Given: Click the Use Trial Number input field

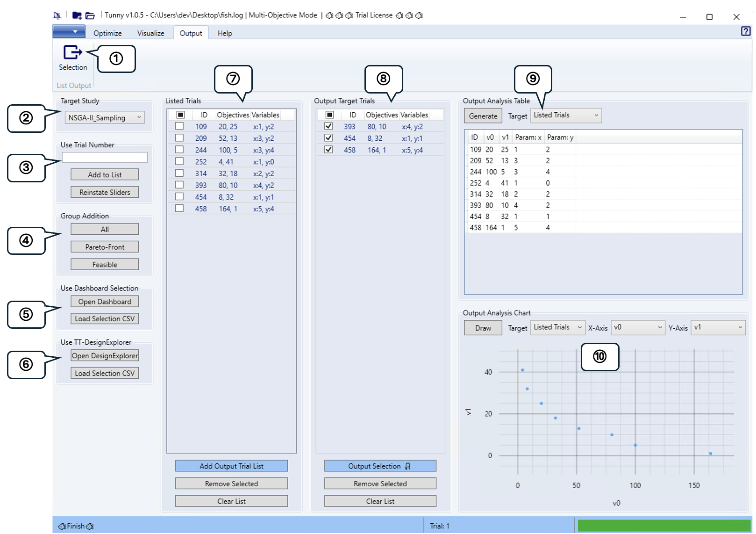Looking at the screenshot, I should (105, 158).
